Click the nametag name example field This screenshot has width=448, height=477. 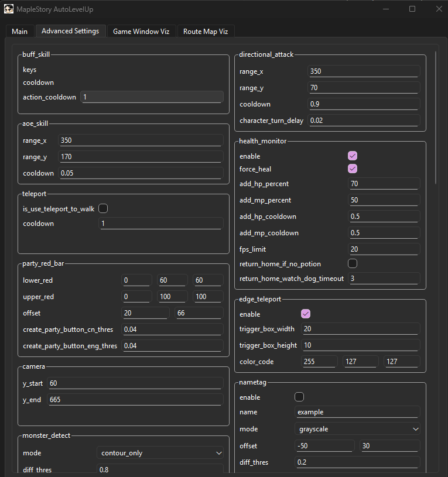[357, 412]
